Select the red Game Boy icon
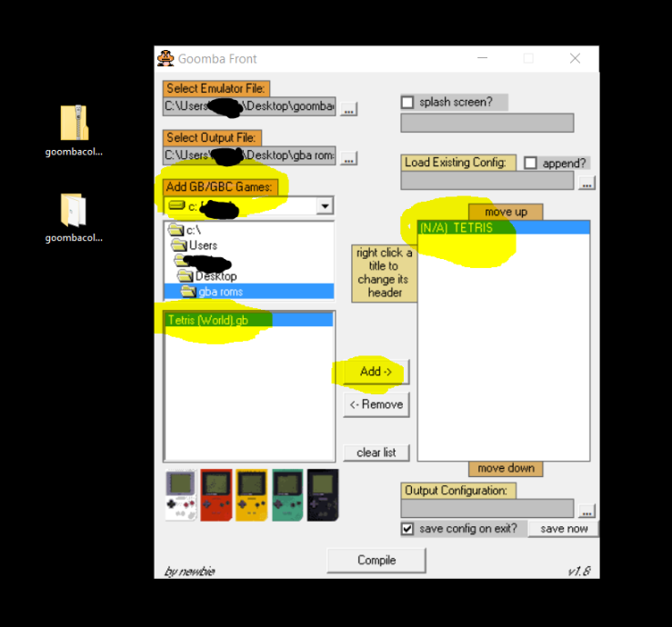The image size is (672, 627). pos(216,495)
